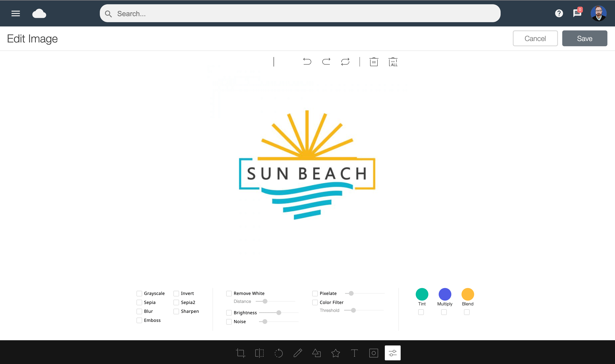615x364 pixels.
Task: Delete all objects
Action: 393,62
